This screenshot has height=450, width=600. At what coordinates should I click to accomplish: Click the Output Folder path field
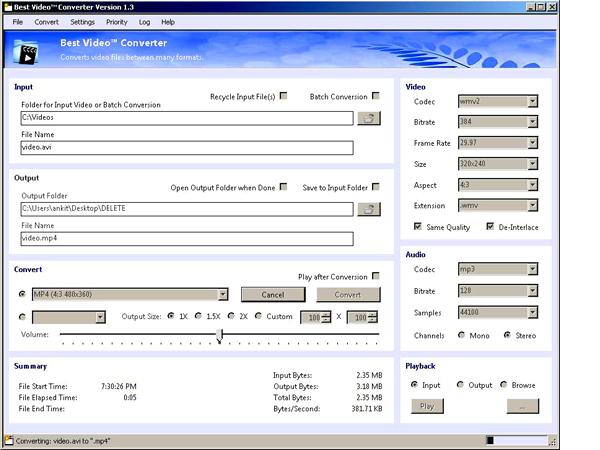point(187,209)
